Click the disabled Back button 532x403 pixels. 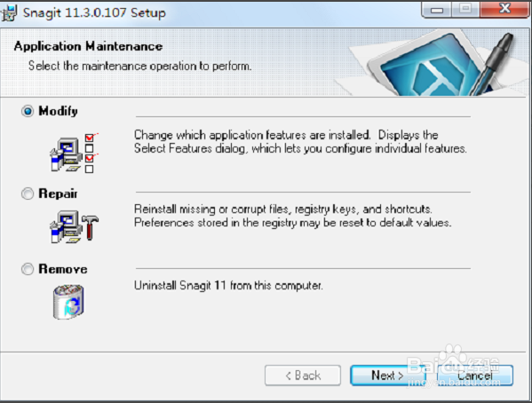tap(303, 375)
